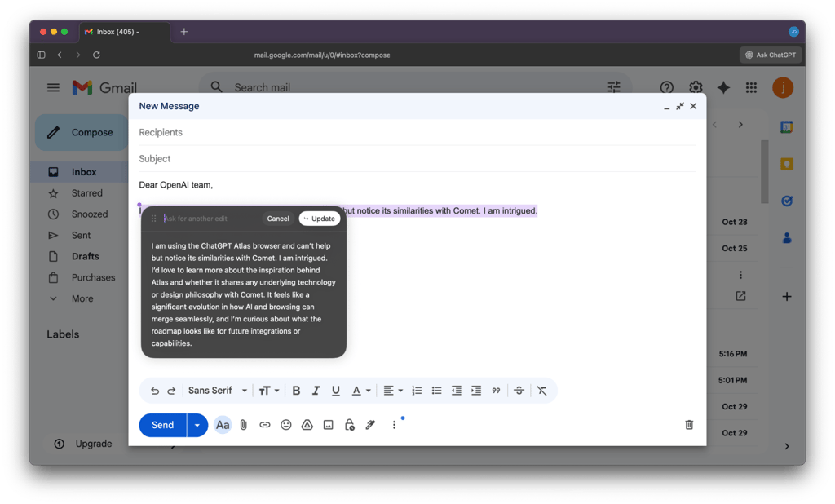
Task: Click the Redo icon in formatting toolbar
Action: pyautogui.click(x=171, y=391)
